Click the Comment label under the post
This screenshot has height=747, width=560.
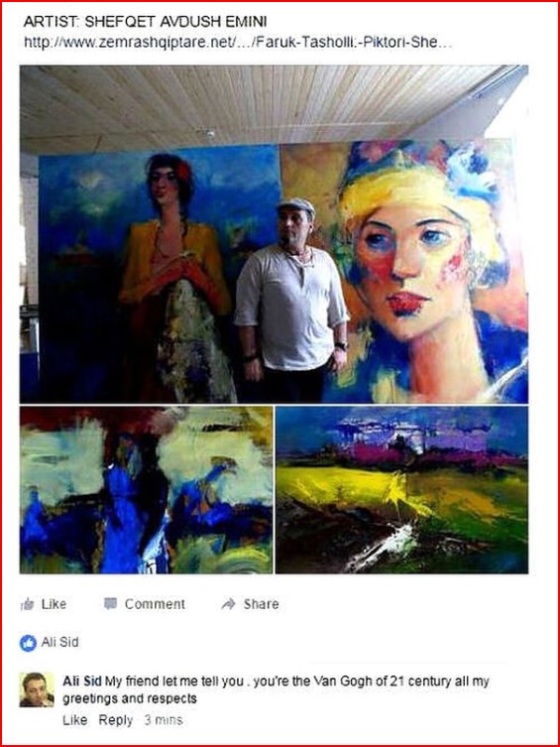[155, 604]
